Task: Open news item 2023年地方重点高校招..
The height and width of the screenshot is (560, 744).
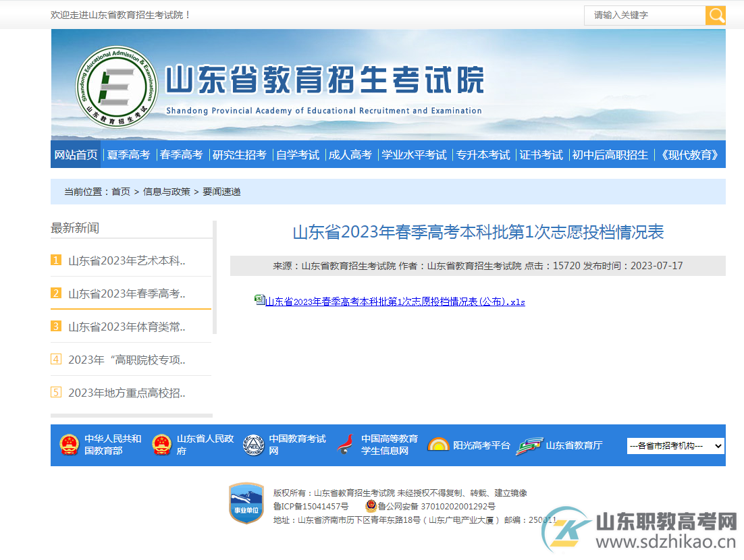Action: (127, 393)
